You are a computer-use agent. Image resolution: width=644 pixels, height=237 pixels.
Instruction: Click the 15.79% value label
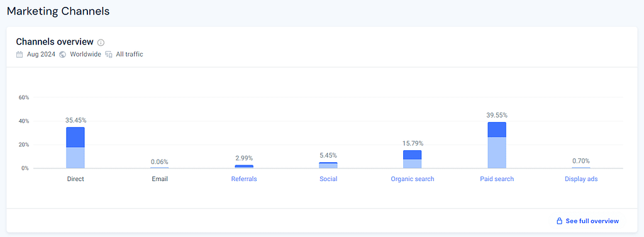413,143
